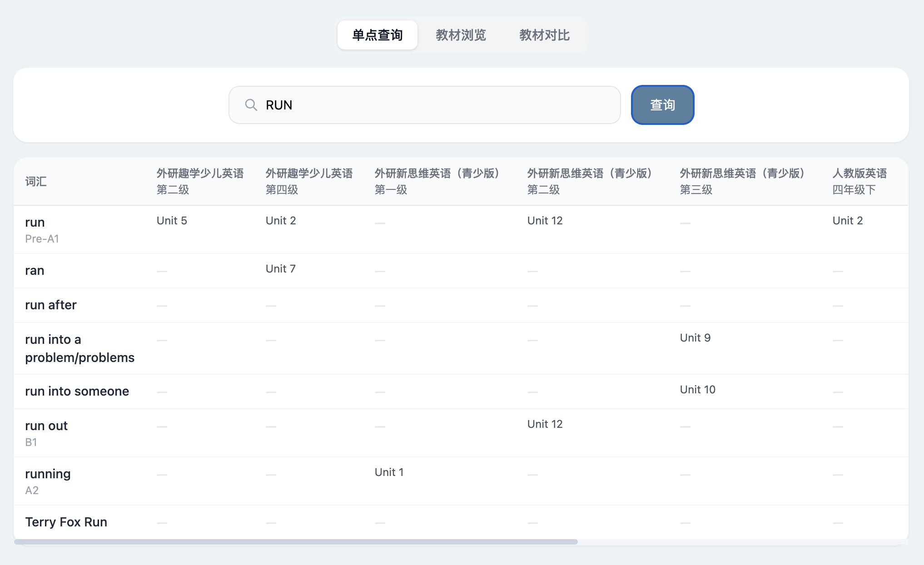This screenshot has width=924, height=565.
Task: Select the word "run" in first row
Action: (x=35, y=222)
